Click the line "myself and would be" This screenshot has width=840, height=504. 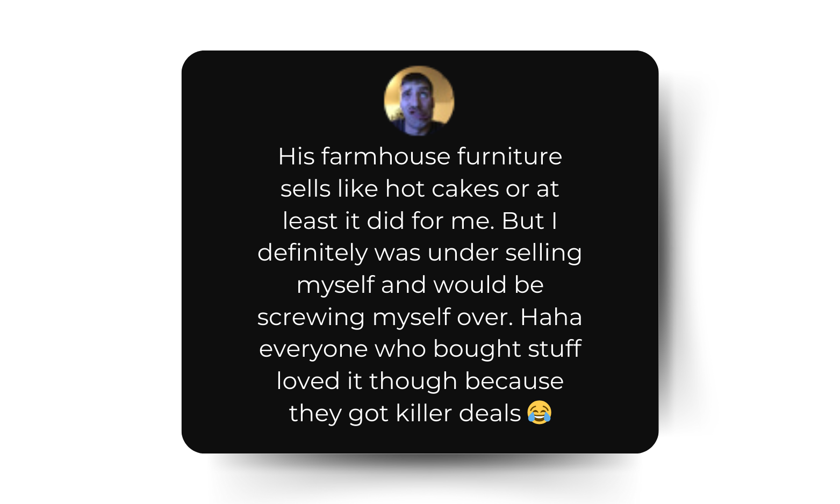pos(420,285)
